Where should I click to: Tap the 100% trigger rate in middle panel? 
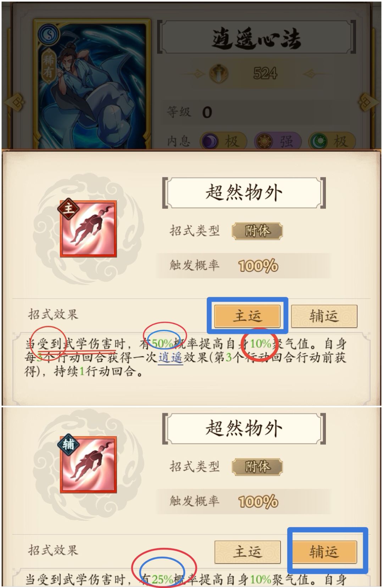coord(258,266)
